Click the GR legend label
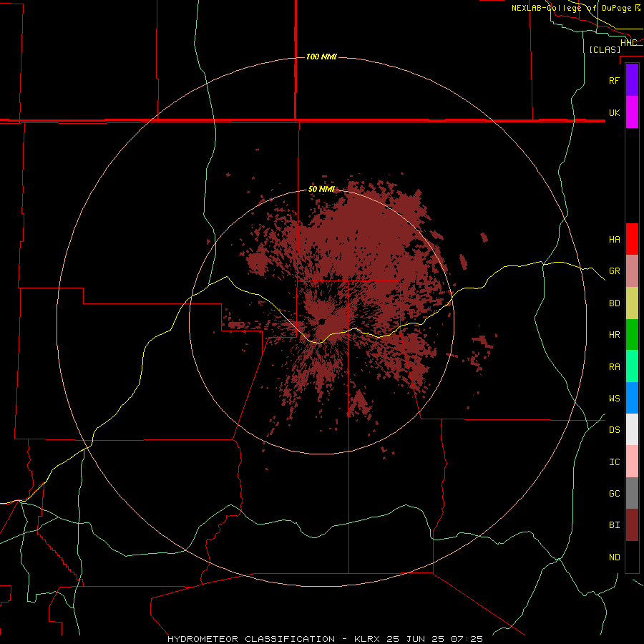 pyautogui.click(x=614, y=271)
